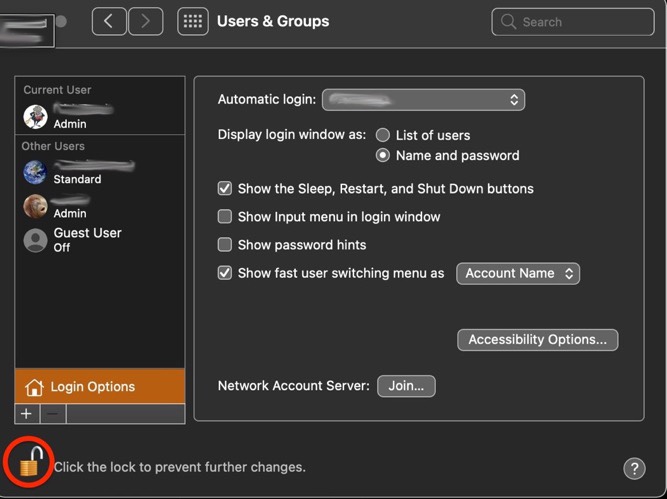
Task: Select the Name and password radio button
Action: 383,155
